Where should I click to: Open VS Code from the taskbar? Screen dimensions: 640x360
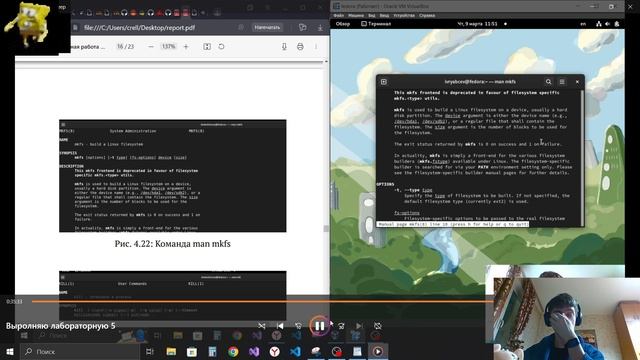point(296,351)
